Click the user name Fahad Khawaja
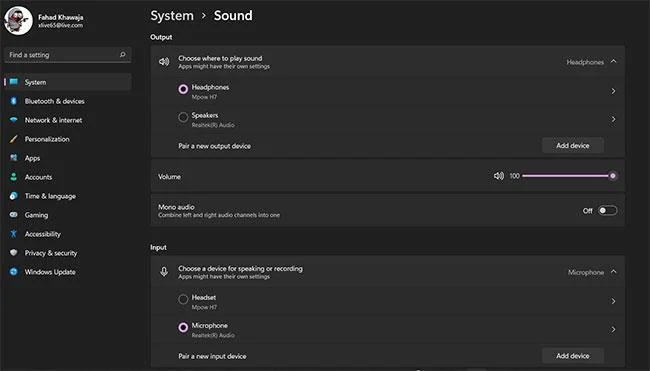The height and width of the screenshot is (371, 650). (61, 17)
